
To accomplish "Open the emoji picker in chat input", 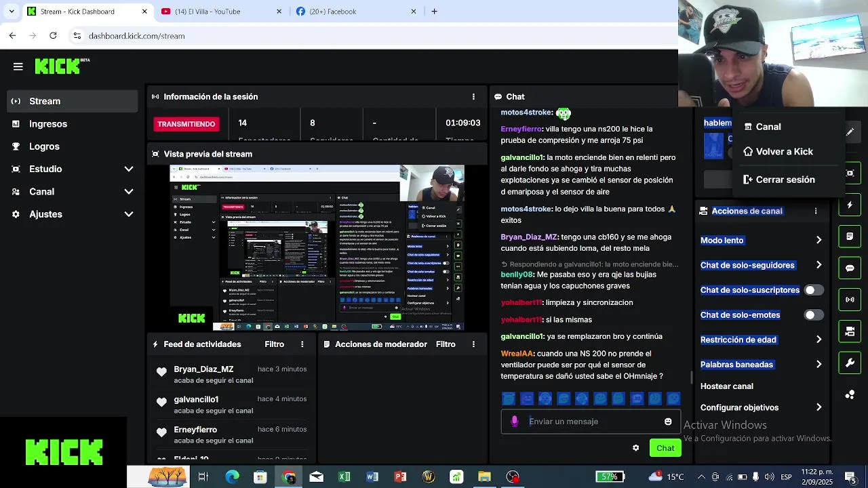I will (x=668, y=422).
